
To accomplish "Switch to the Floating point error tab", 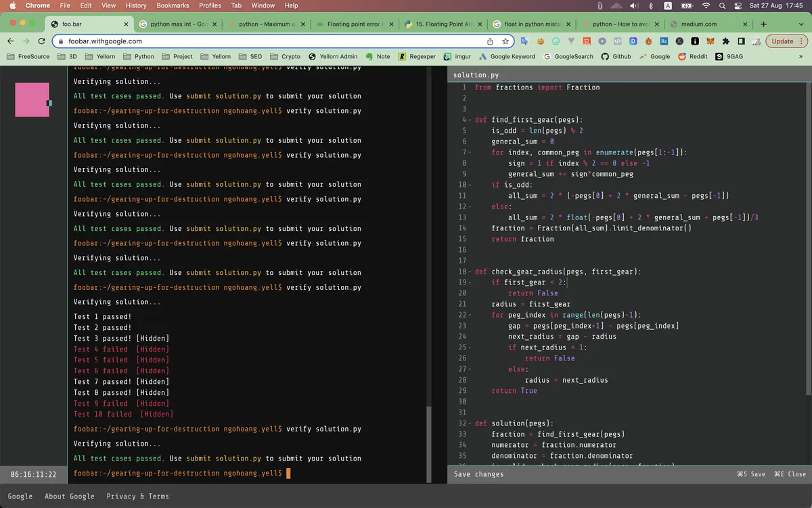I will click(355, 24).
